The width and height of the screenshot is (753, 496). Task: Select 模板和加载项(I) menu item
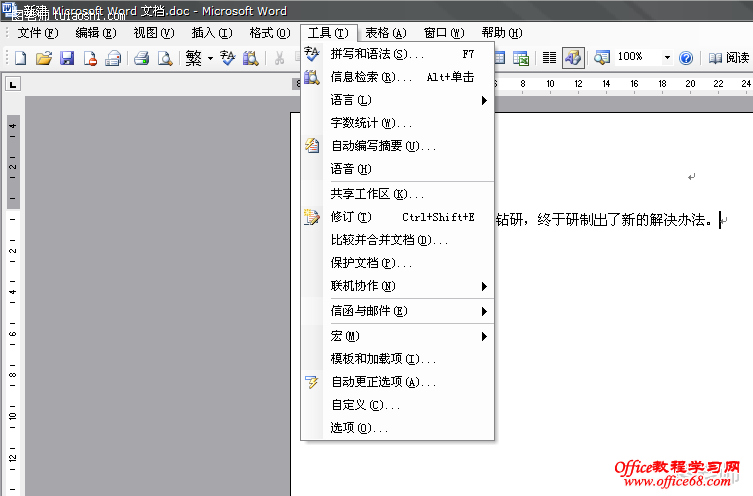click(x=398, y=359)
